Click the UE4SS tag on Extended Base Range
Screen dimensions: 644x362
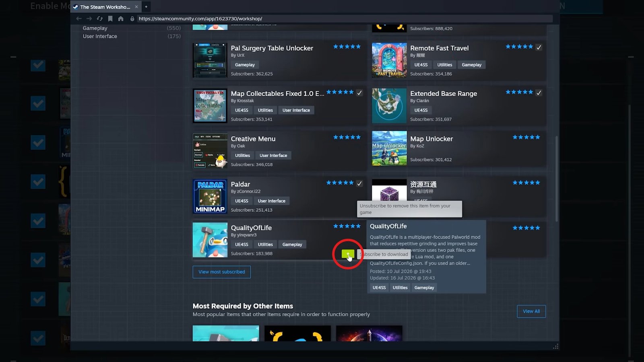[x=421, y=110]
